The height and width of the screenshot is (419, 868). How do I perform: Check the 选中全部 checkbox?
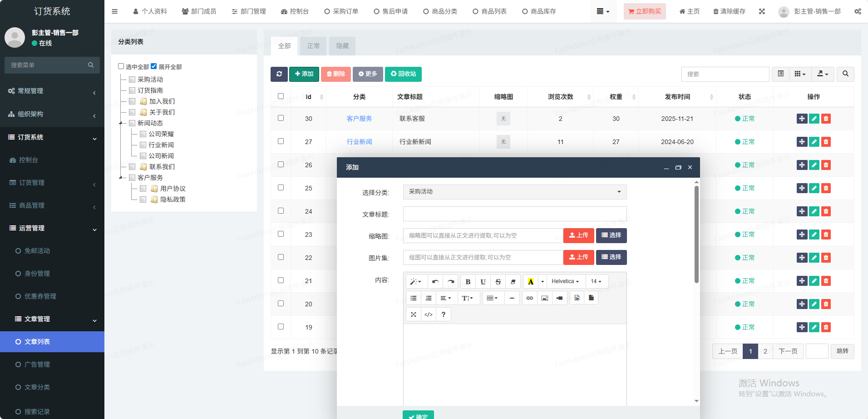pos(121,66)
